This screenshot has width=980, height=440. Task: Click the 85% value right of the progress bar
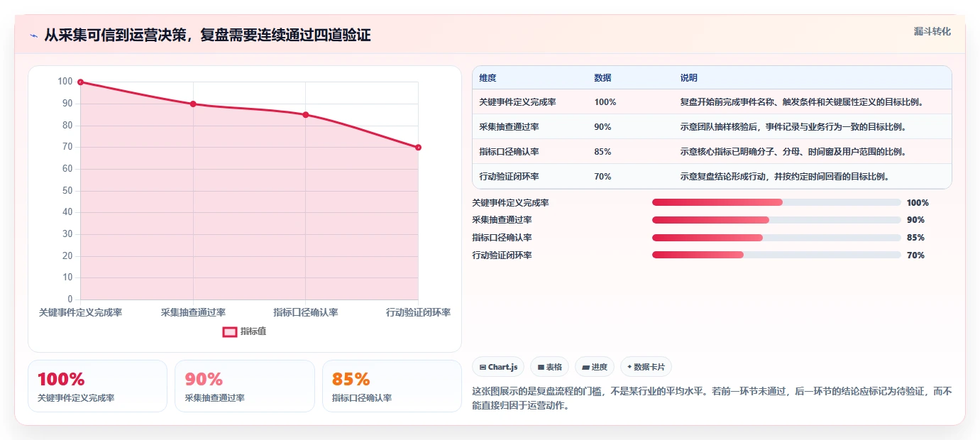coord(915,238)
